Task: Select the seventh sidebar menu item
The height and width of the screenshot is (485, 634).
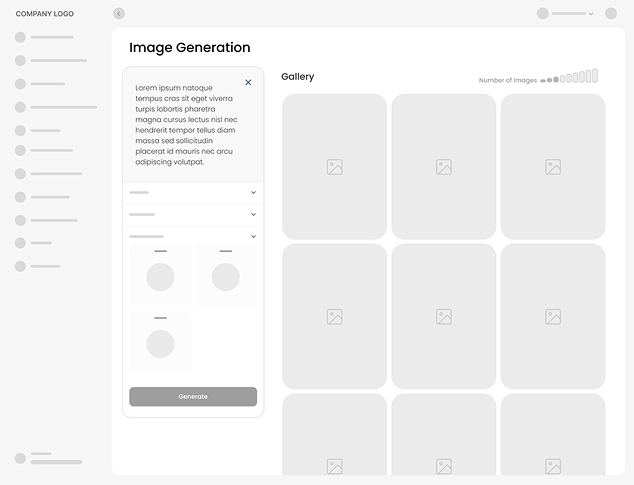Action: point(55,174)
